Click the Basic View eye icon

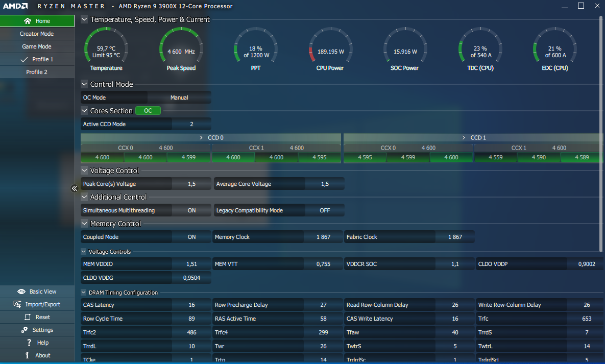pyautogui.click(x=21, y=292)
